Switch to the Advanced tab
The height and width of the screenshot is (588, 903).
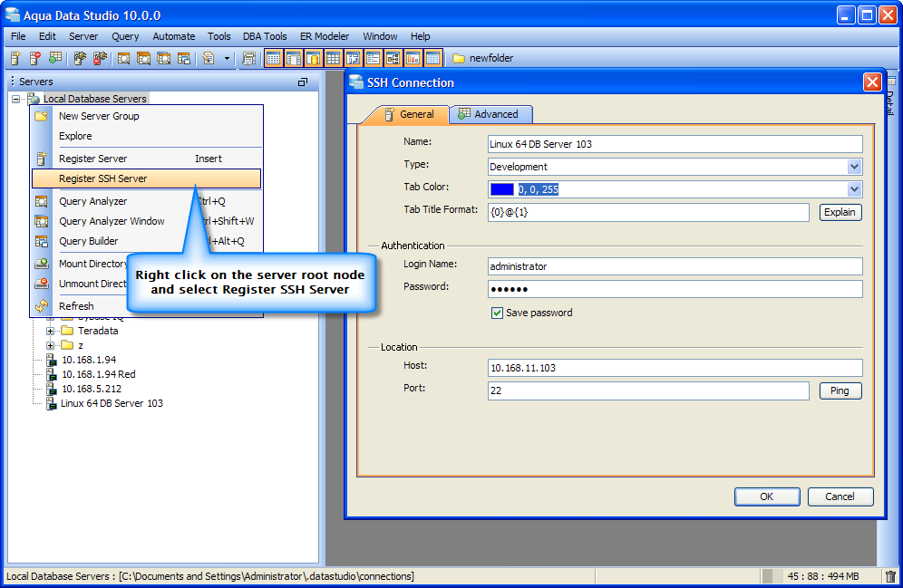[490, 114]
